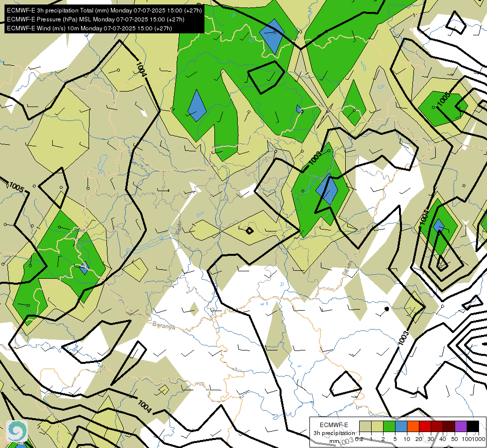This screenshot has width=487, height=448.
Task: Pick the bright red 20–30 mm legend swatch
Action: (425, 426)
